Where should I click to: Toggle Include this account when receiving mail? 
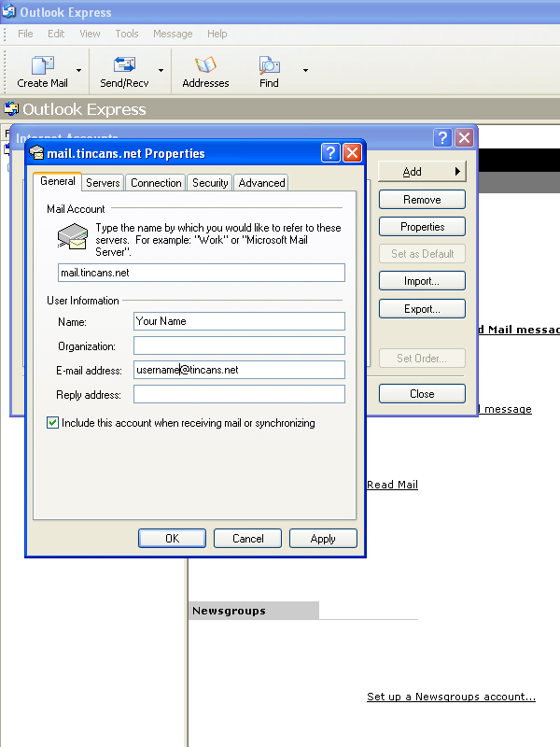point(52,423)
